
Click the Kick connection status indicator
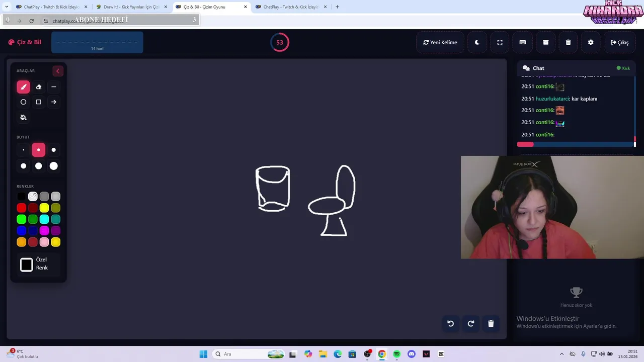623,68
